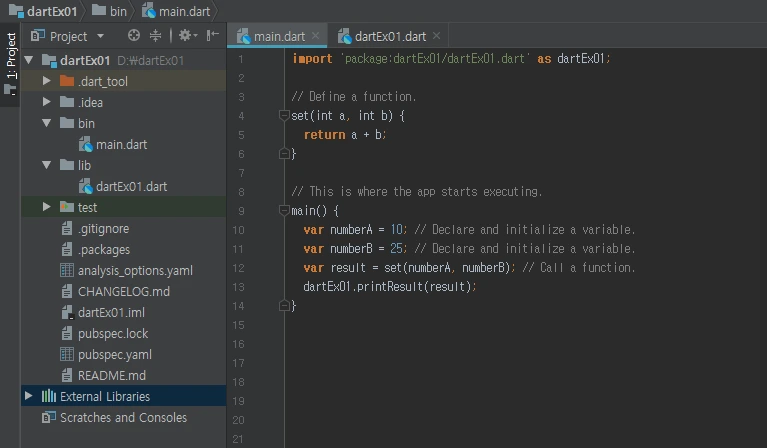This screenshot has width=767, height=448.
Task: Toggle fold marker on the set function
Action: click(284, 116)
